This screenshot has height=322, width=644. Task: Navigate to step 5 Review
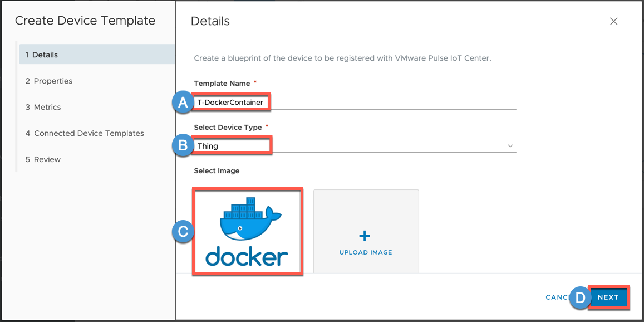(43, 159)
